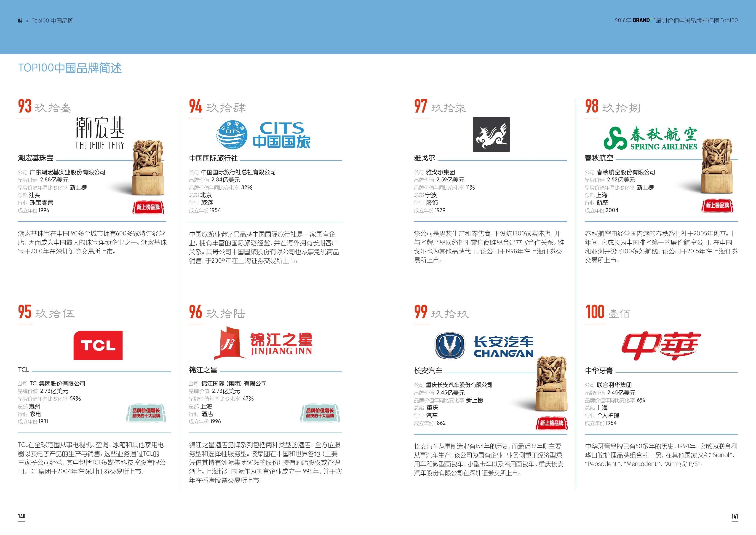Image resolution: width=756 pixels, height=535 pixels.
Task: Click the header breadcrumb Top100 中国品牌
Action: [53, 21]
